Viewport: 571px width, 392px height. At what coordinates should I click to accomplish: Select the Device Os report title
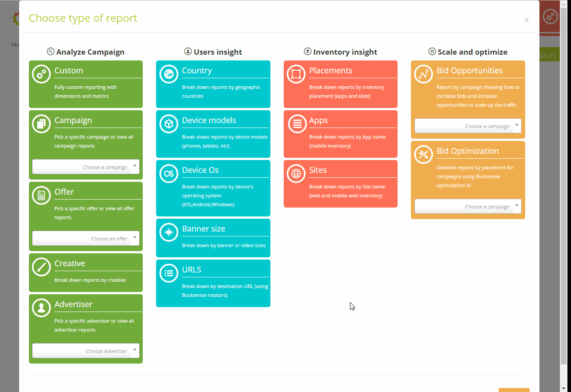201,170
